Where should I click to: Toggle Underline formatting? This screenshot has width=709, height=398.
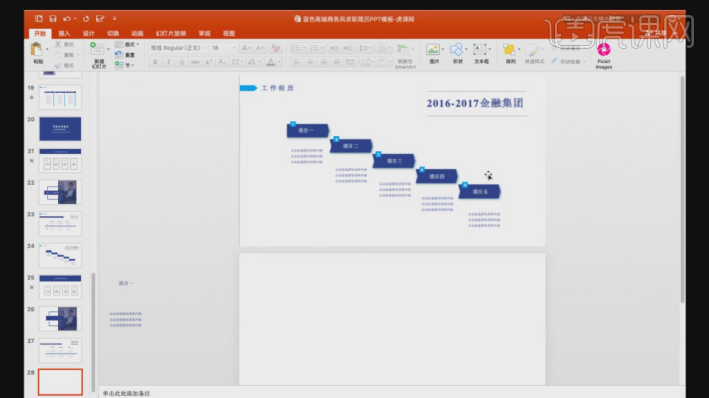(x=182, y=62)
